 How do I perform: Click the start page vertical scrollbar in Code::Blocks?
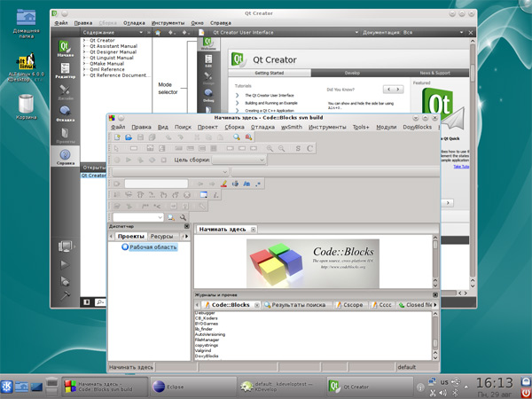(x=435, y=262)
